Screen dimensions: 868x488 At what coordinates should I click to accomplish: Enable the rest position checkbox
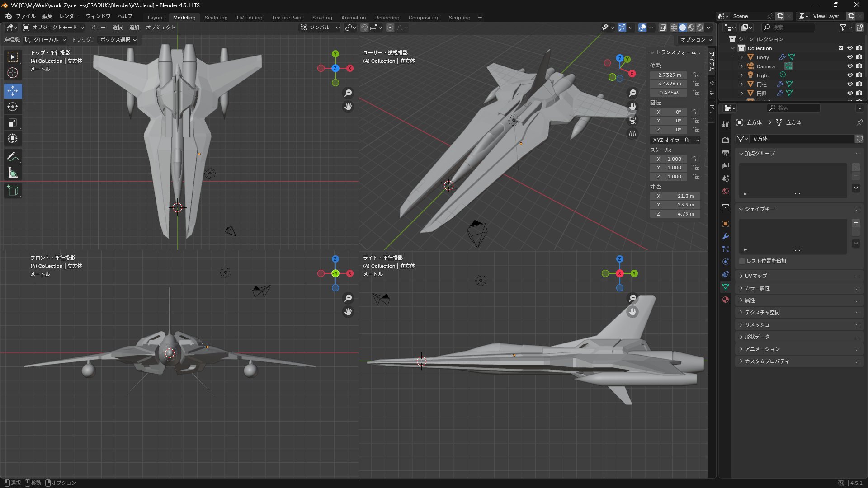coord(742,261)
